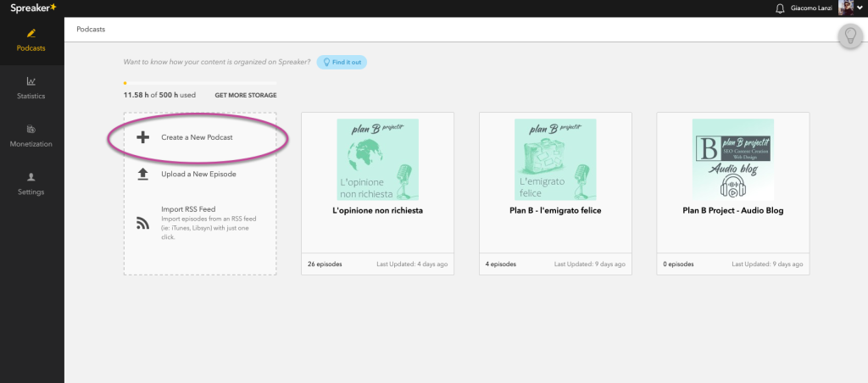Click the L'opinione non richiesta title
The width and height of the screenshot is (868, 383).
click(x=377, y=211)
